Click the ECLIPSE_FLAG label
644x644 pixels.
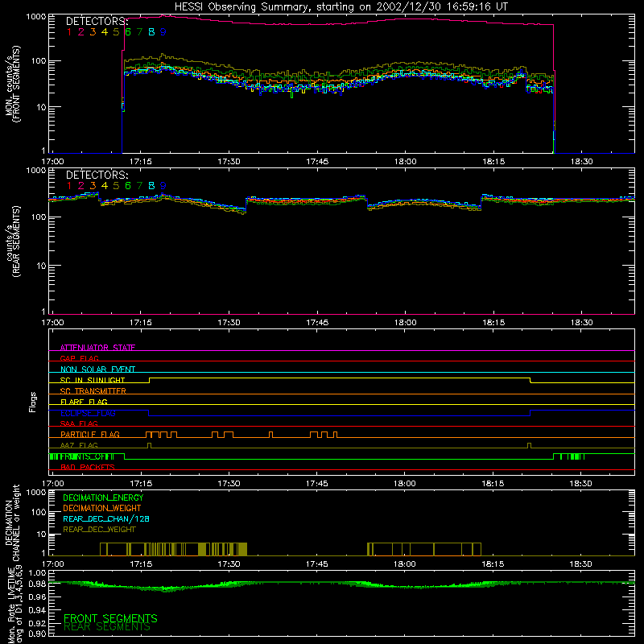tap(88, 413)
